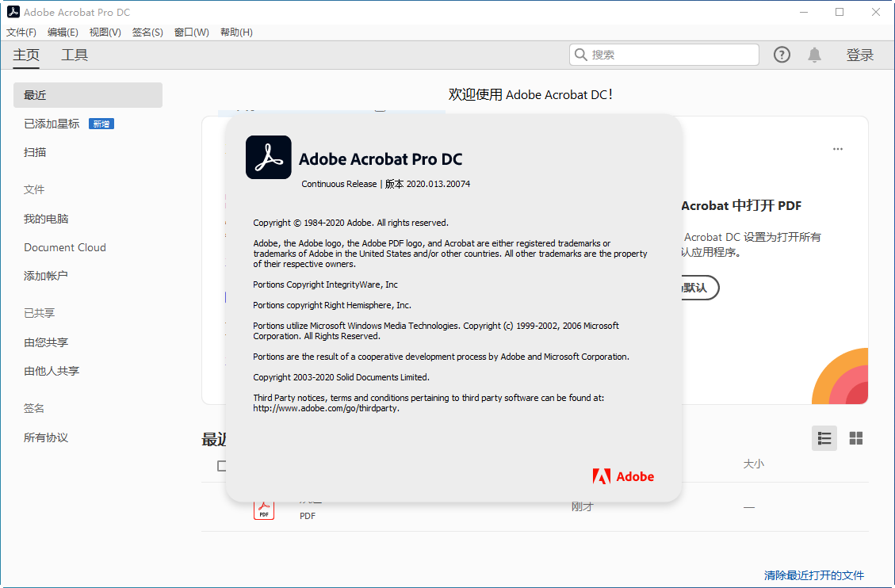Click the PDF icon of the recent file

tap(264, 507)
